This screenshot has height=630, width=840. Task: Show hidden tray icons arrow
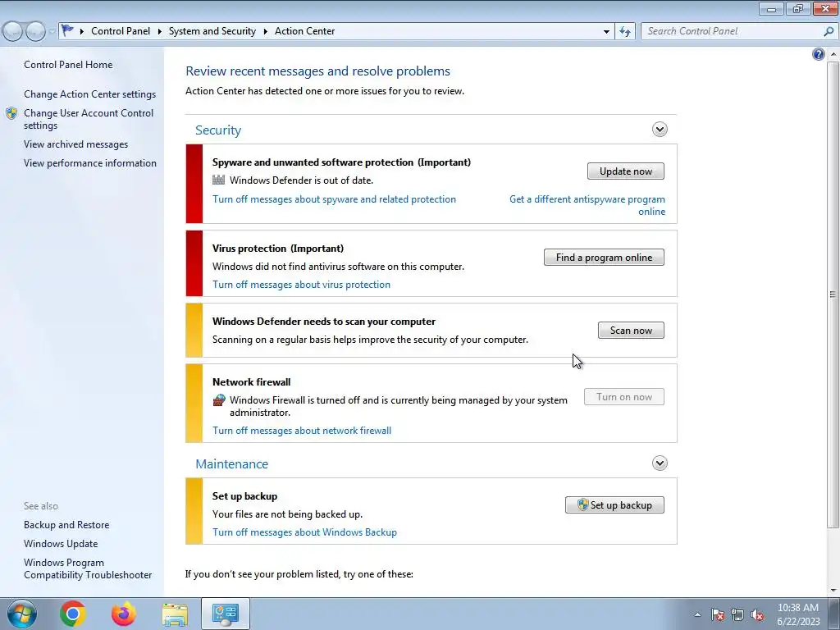[x=697, y=615]
